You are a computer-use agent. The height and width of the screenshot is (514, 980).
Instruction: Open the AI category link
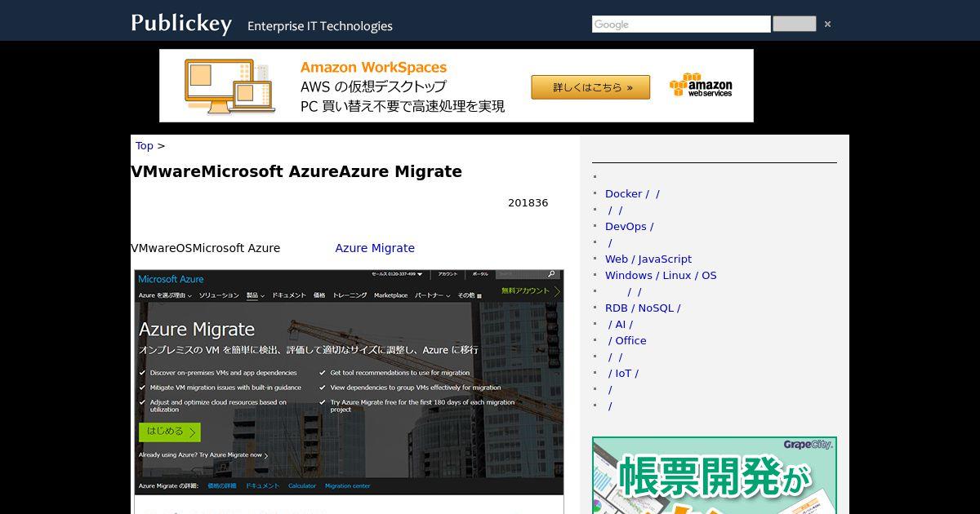pyautogui.click(x=620, y=325)
